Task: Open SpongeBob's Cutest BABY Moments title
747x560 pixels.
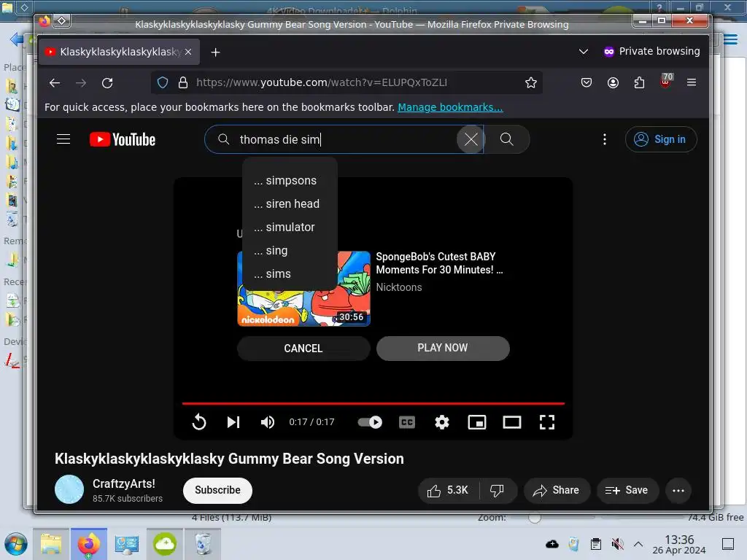Action: click(x=439, y=262)
